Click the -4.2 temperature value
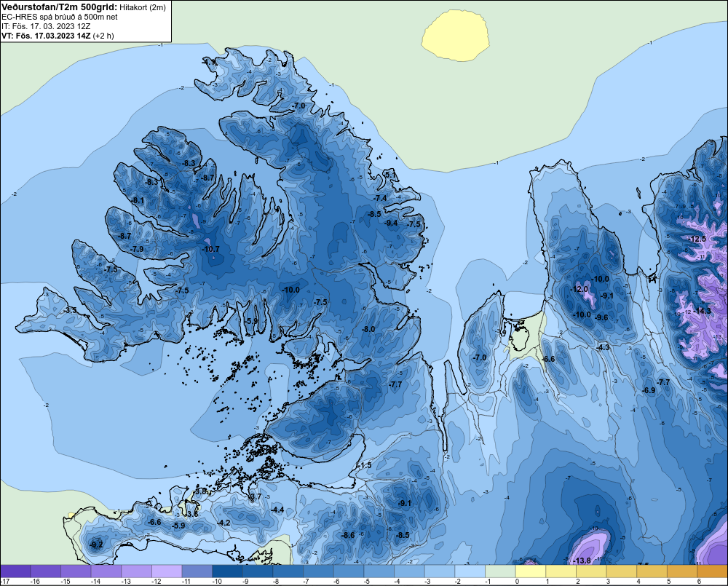The height and width of the screenshot is (586, 728). coord(223,523)
